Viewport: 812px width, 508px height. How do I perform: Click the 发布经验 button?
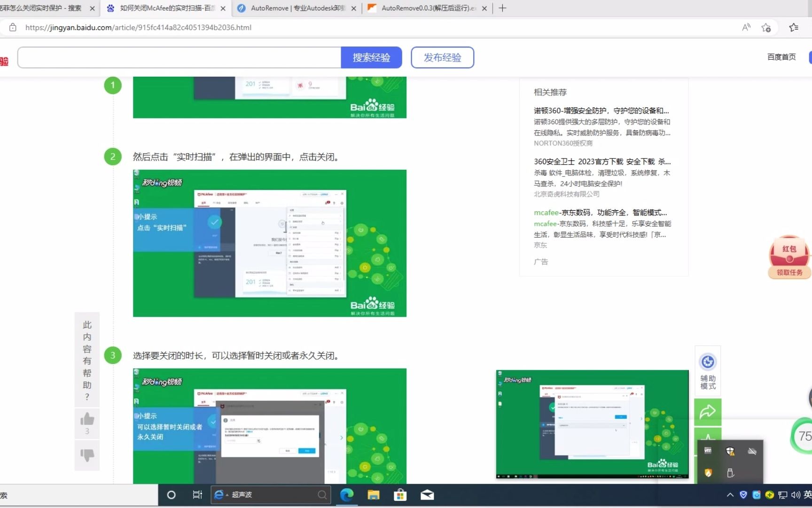click(442, 57)
